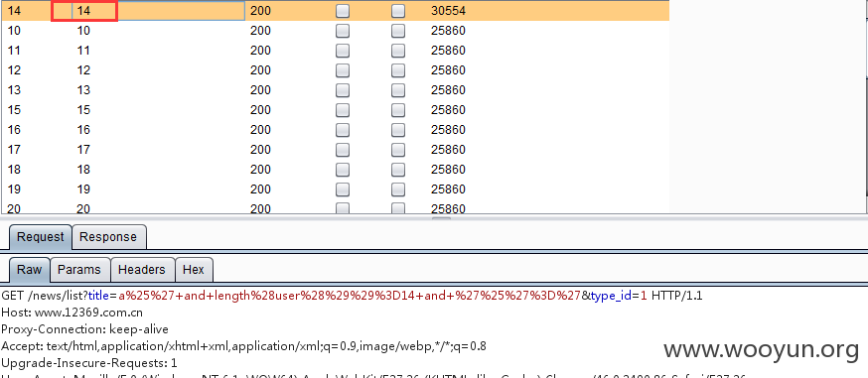Show the Headers tab
The height and width of the screenshot is (378, 868).
[x=142, y=270]
